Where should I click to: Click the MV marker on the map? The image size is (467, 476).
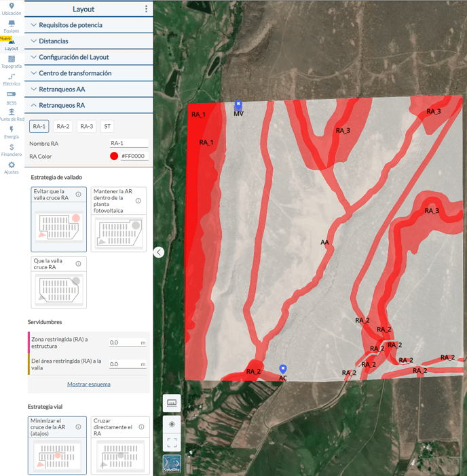238,105
